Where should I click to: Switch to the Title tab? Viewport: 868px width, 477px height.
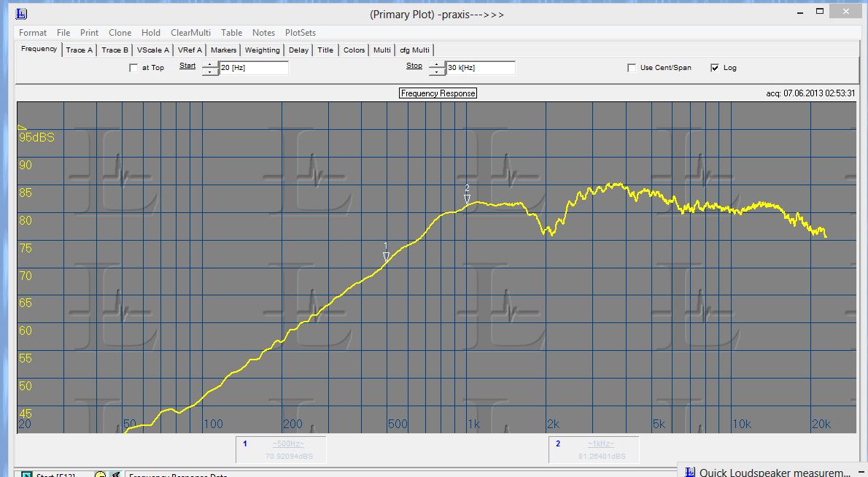pos(325,50)
